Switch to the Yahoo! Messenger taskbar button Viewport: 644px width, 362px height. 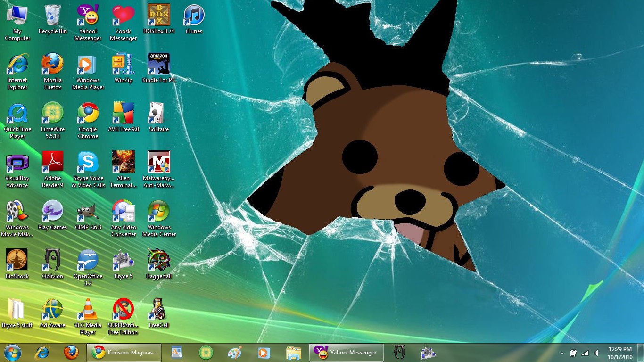347,352
